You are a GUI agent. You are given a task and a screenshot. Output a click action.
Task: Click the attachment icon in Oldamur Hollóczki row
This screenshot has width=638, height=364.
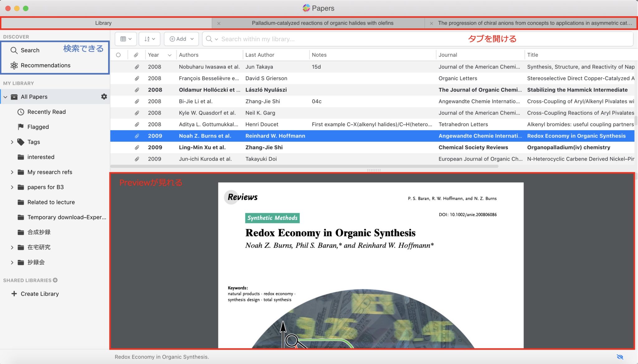[x=137, y=90]
